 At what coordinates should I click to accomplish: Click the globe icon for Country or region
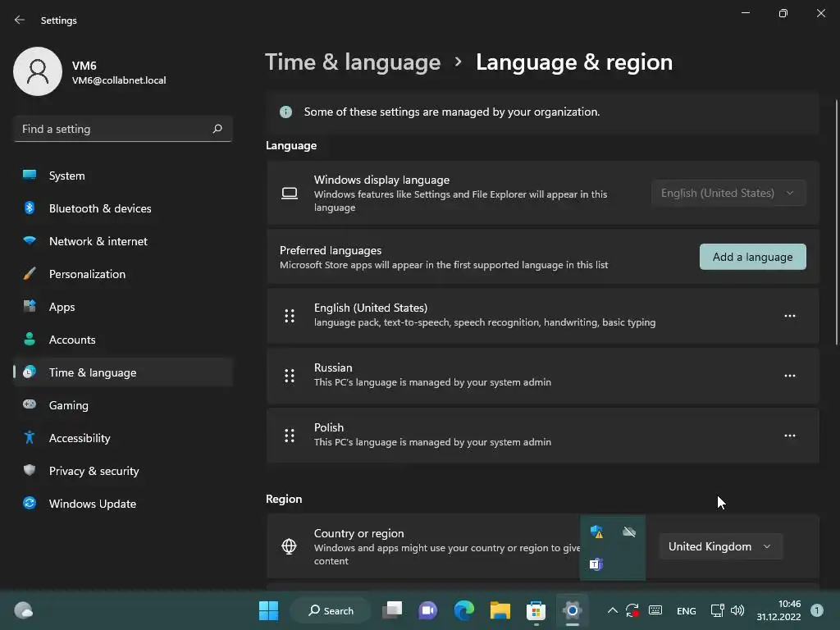289,546
